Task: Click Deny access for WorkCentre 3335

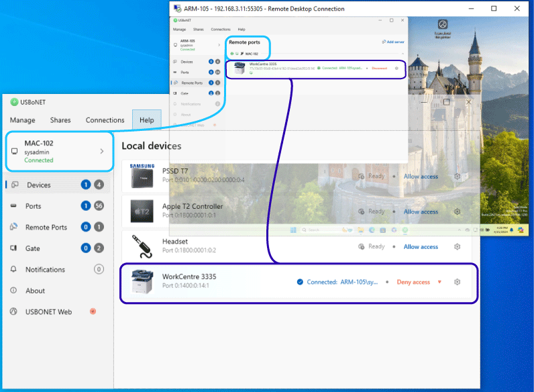Action: point(413,282)
